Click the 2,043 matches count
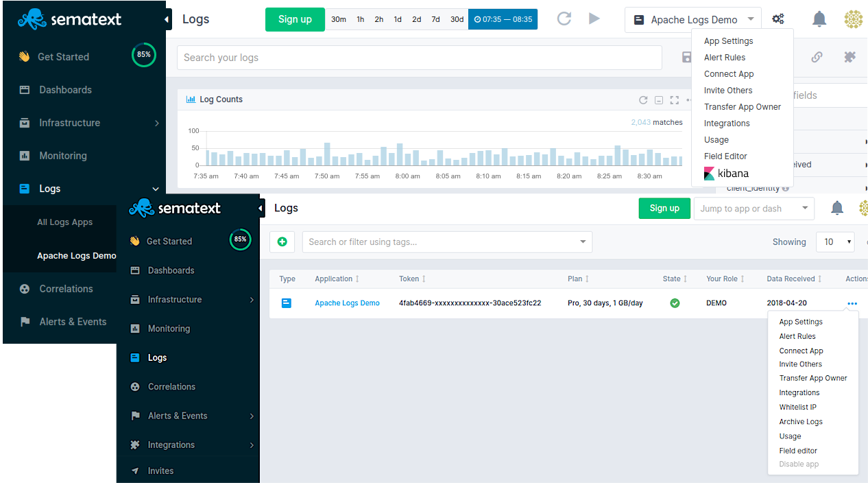The height and width of the screenshot is (483, 868). [x=657, y=122]
